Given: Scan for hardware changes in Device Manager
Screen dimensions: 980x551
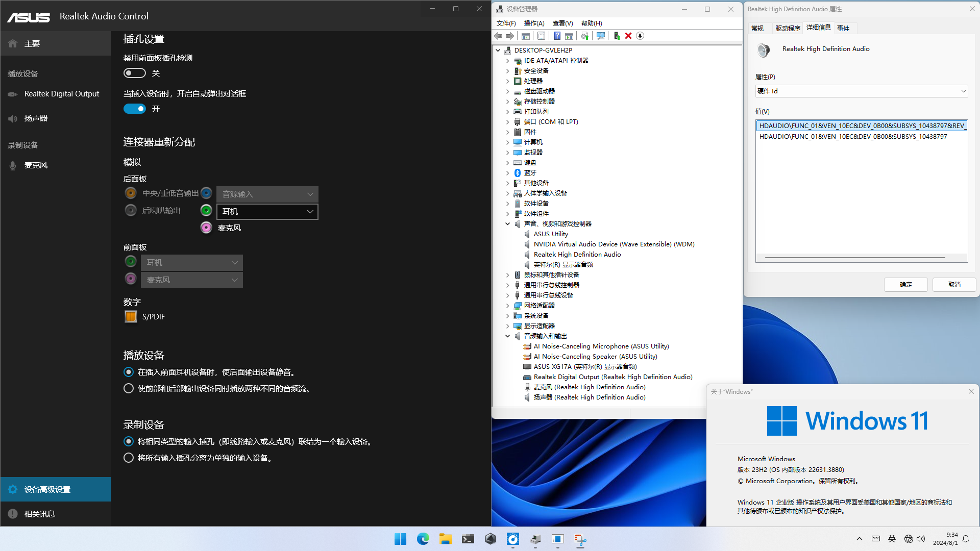Looking at the screenshot, I should point(600,36).
